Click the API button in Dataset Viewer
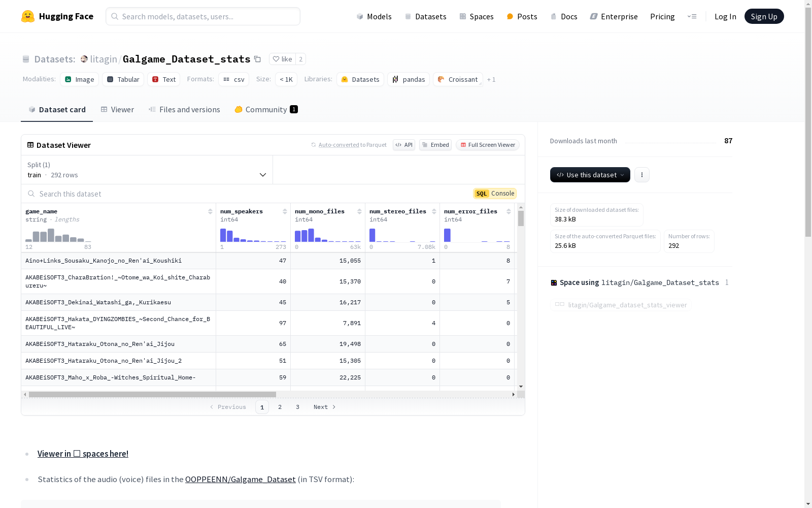The image size is (812, 508). coord(404,145)
